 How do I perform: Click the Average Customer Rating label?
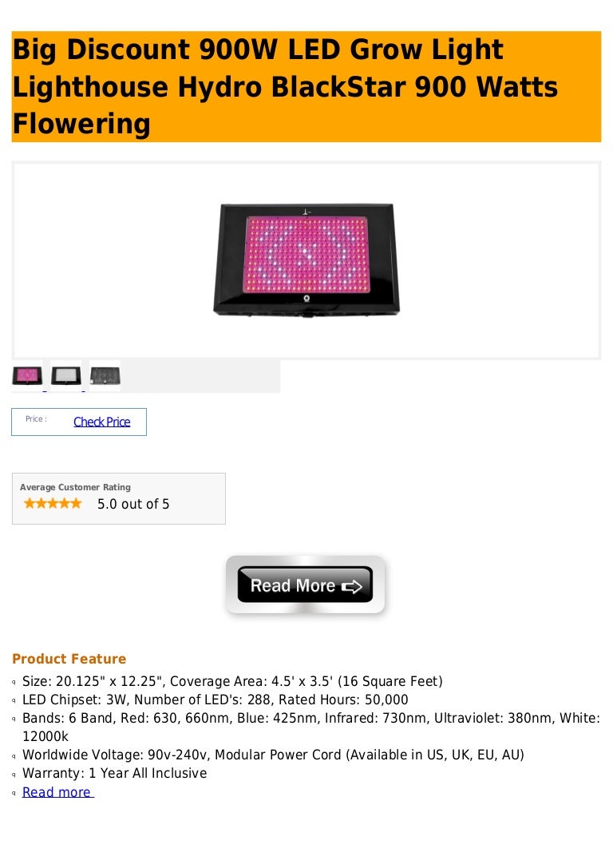click(75, 487)
